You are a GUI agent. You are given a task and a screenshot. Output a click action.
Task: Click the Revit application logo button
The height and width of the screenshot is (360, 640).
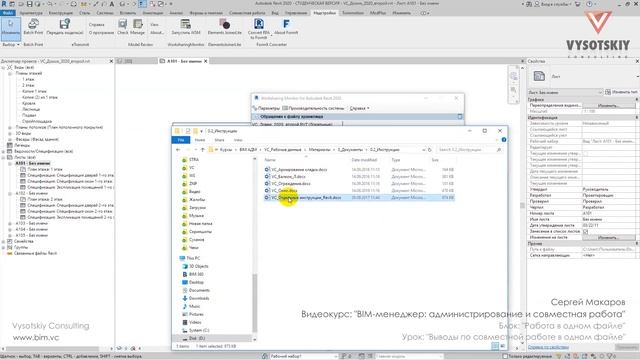coord(4,4)
